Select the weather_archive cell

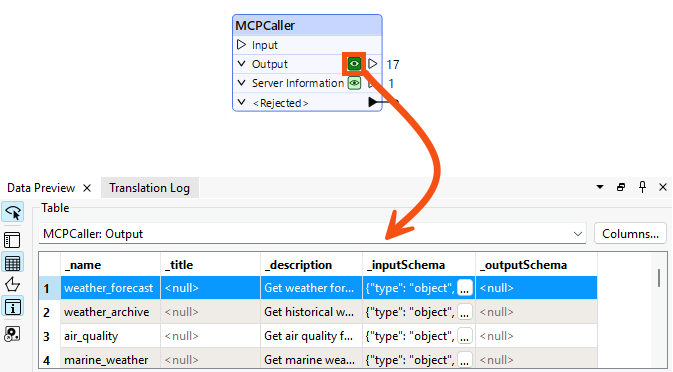[110, 312]
